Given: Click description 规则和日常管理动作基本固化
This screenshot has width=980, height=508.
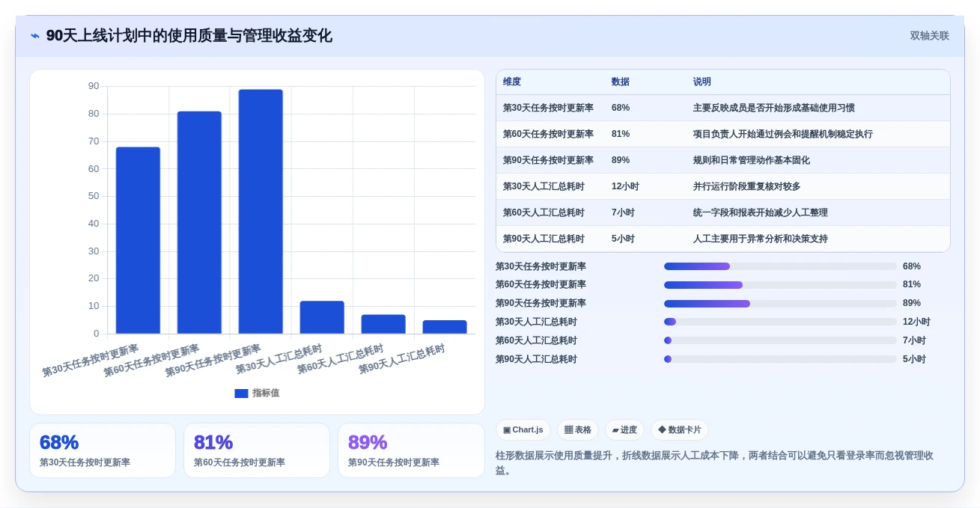Looking at the screenshot, I should 752,160.
